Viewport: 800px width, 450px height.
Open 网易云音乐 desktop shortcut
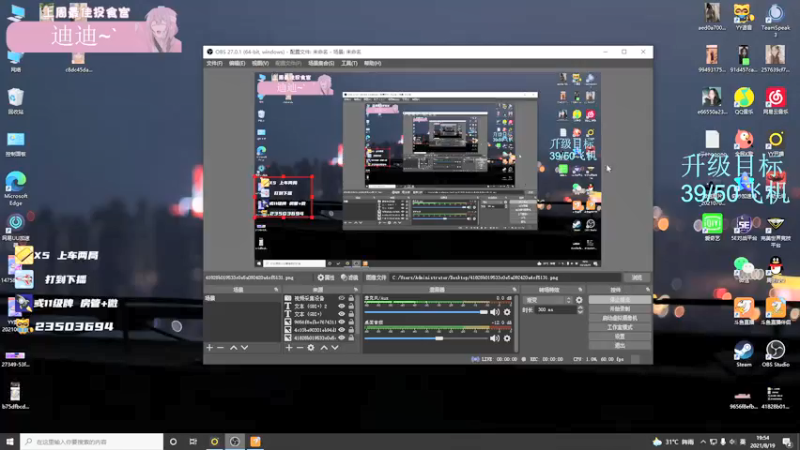(x=776, y=101)
